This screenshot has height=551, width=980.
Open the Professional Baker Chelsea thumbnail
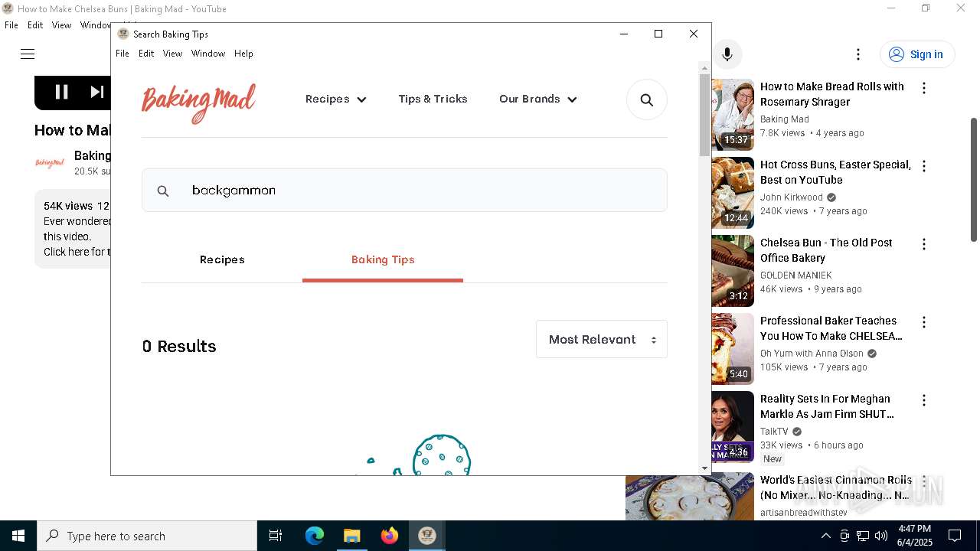coord(733,349)
